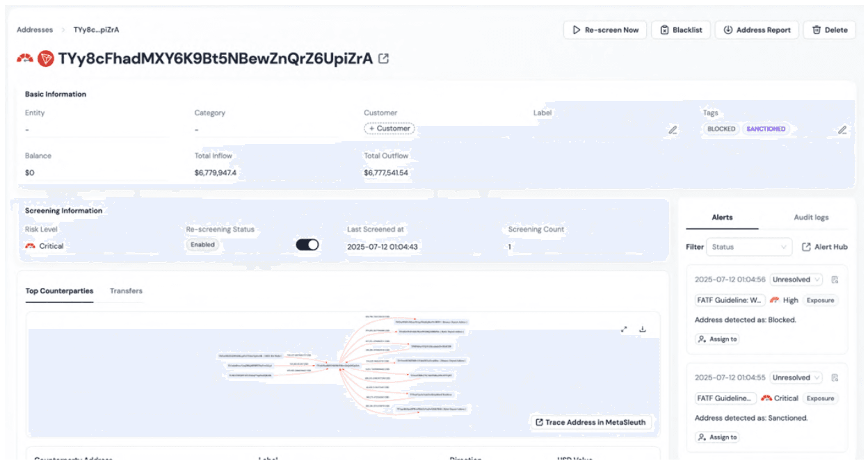Download the counterparty graph image
Screen dimensions: 868x470
[x=643, y=330]
